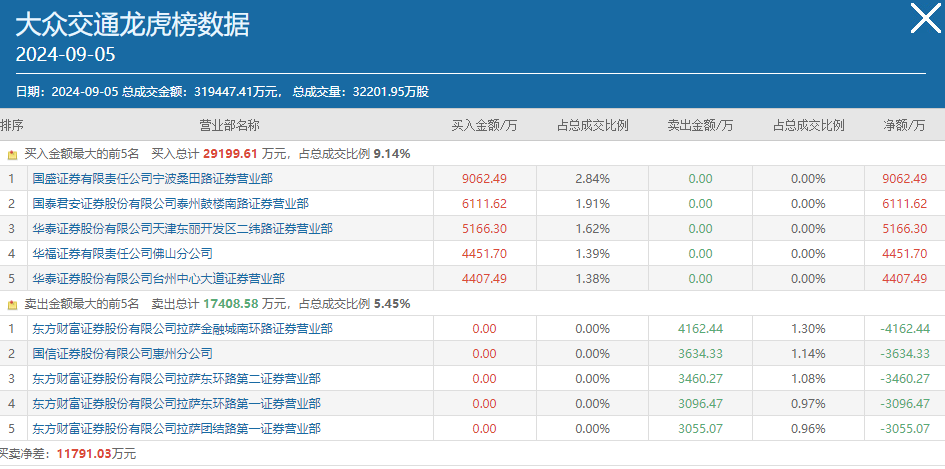Image resolution: width=945 pixels, height=469 pixels.
Task: Click buy amount 5166.30 in 买入金额 column
Action: (x=485, y=228)
